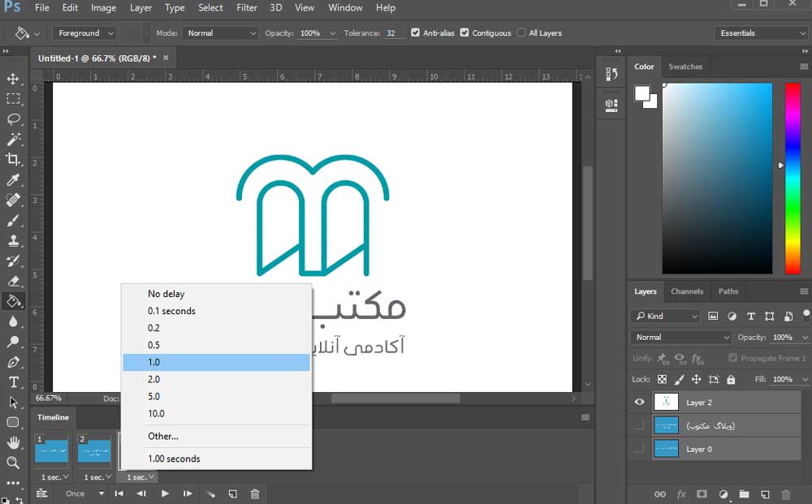
Task: Select the Eraser tool
Action: coord(13,281)
